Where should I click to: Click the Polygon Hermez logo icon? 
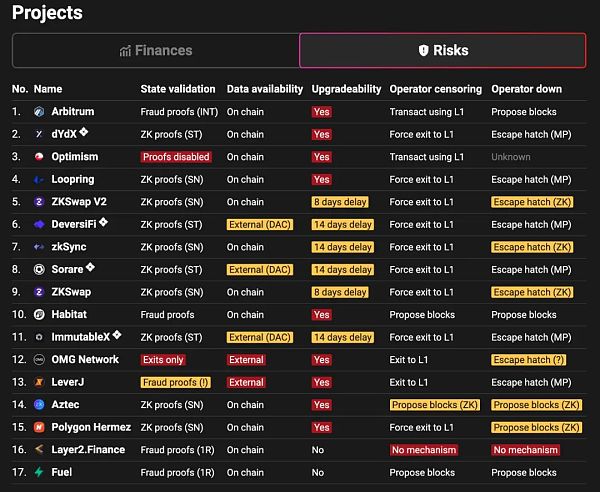point(40,427)
